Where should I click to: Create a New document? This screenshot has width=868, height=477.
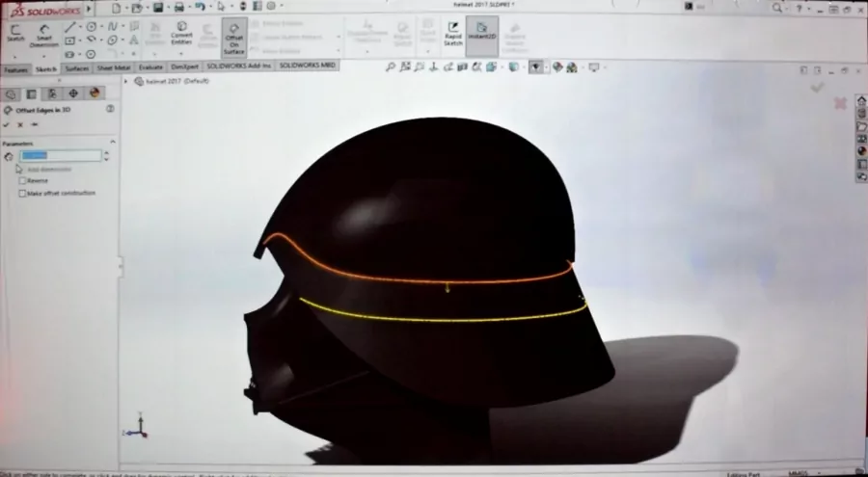(x=117, y=7)
